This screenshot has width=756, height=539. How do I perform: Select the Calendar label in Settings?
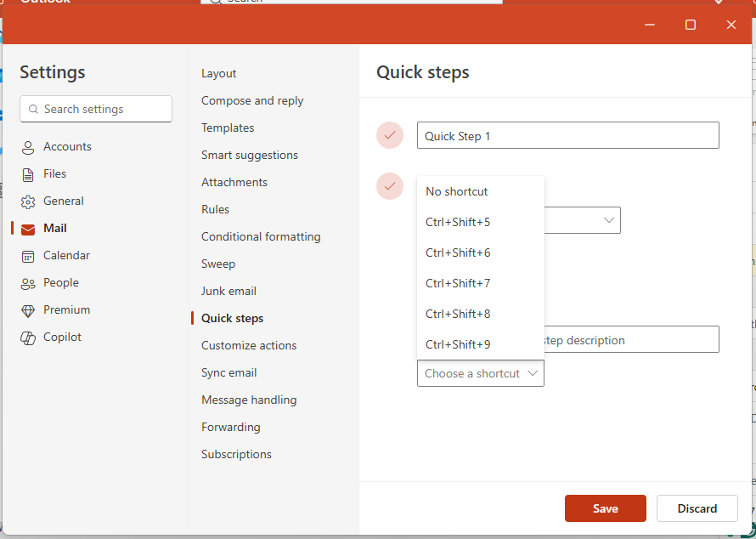point(66,255)
